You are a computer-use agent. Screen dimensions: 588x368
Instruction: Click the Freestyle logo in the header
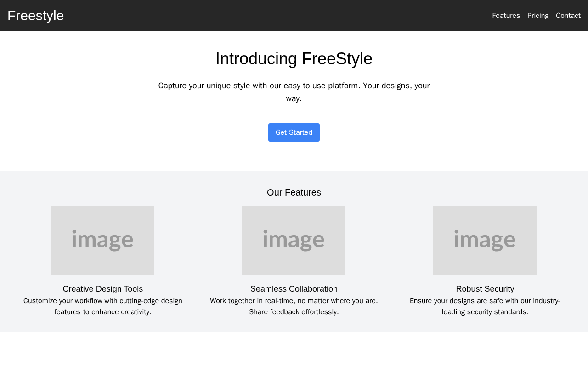(x=35, y=16)
